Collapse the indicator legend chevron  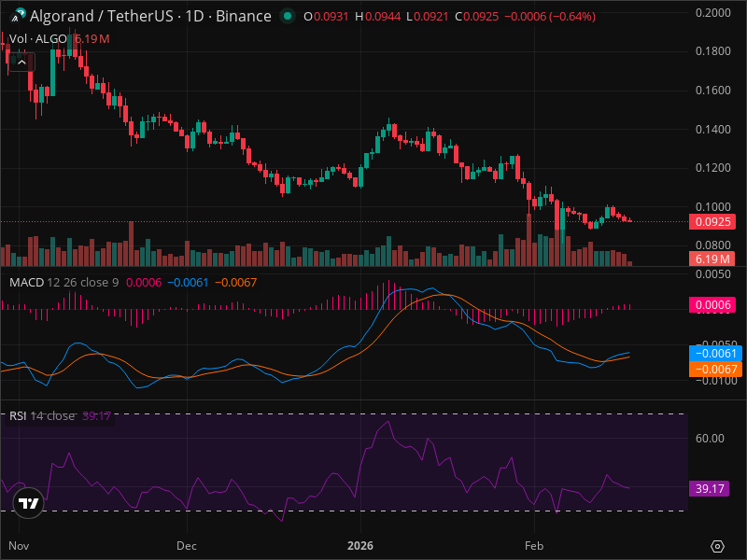(x=21, y=62)
